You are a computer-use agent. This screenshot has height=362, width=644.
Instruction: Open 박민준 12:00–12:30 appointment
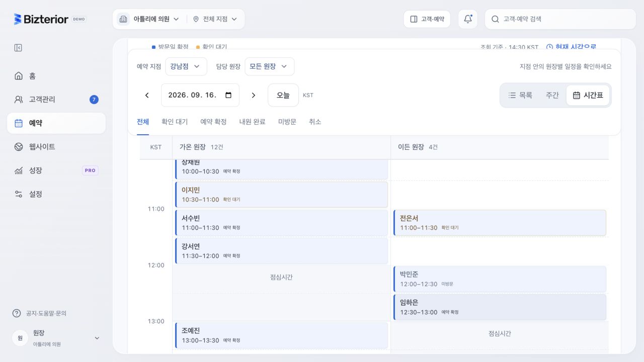click(500, 279)
